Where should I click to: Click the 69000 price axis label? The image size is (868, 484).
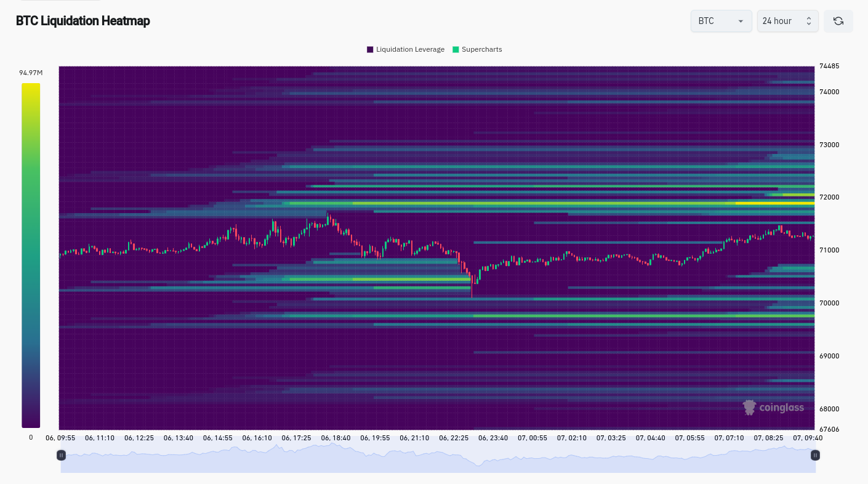click(x=829, y=356)
